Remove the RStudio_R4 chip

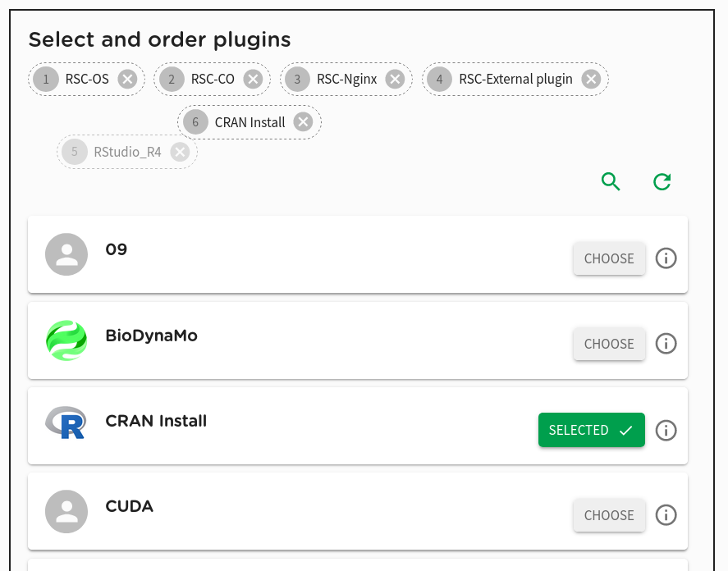180,152
